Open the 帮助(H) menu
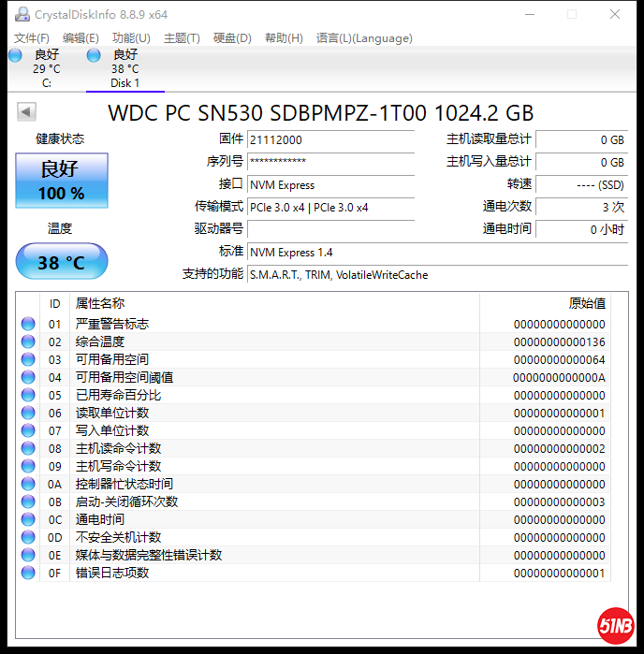 click(284, 38)
